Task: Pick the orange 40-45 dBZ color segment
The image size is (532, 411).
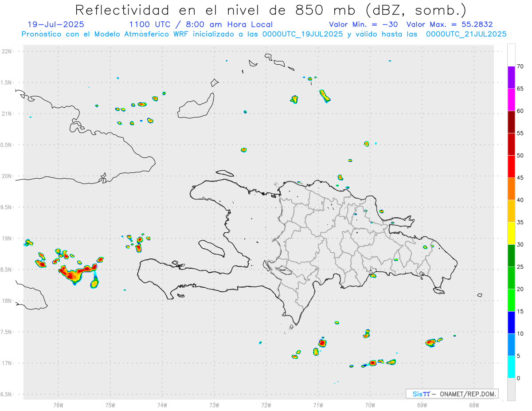Action: [x=511, y=189]
